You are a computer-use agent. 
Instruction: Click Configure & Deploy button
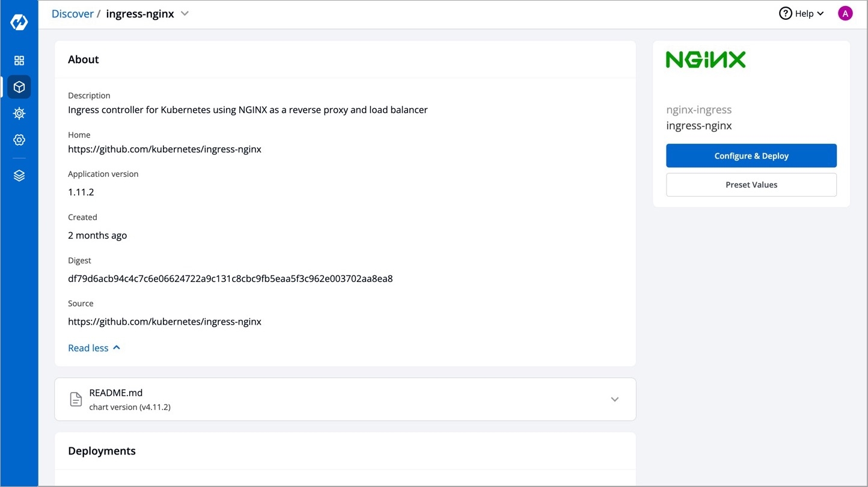pos(751,156)
